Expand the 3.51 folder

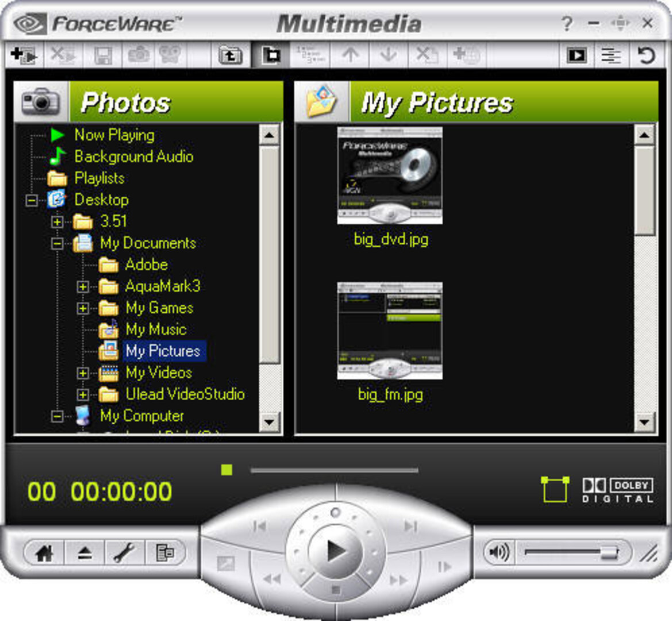point(57,221)
